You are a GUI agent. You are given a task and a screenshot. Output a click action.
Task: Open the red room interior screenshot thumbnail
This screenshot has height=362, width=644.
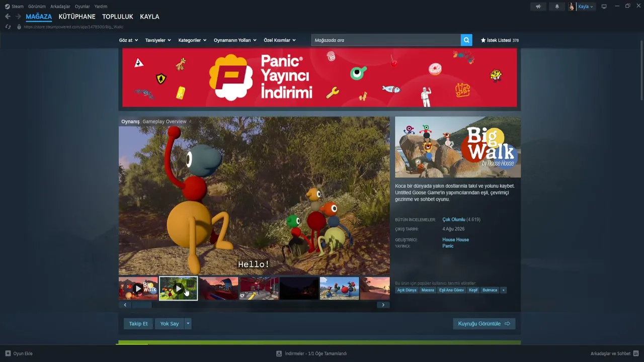pos(259,289)
